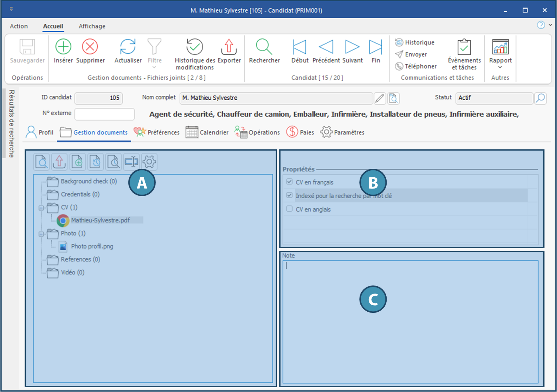Uncheck the CV en français property
Image resolution: width=557 pixels, height=392 pixels.
pyautogui.click(x=289, y=182)
